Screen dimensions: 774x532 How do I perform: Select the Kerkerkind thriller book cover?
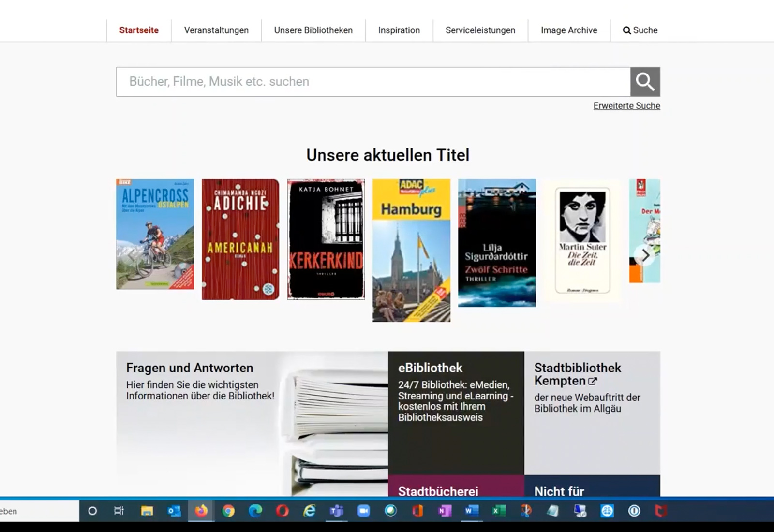(x=326, y=239)
